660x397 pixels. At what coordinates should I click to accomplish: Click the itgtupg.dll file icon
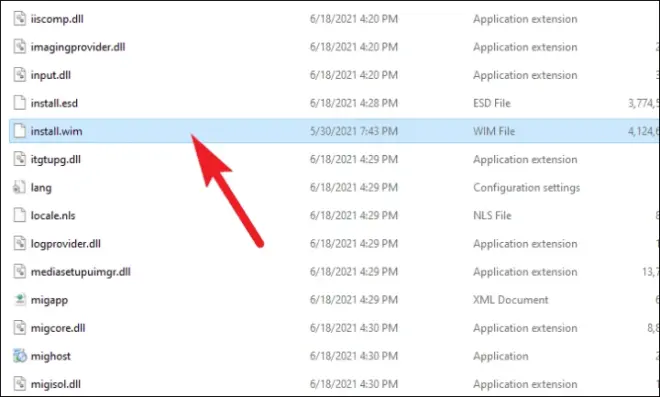pos(19,159)
